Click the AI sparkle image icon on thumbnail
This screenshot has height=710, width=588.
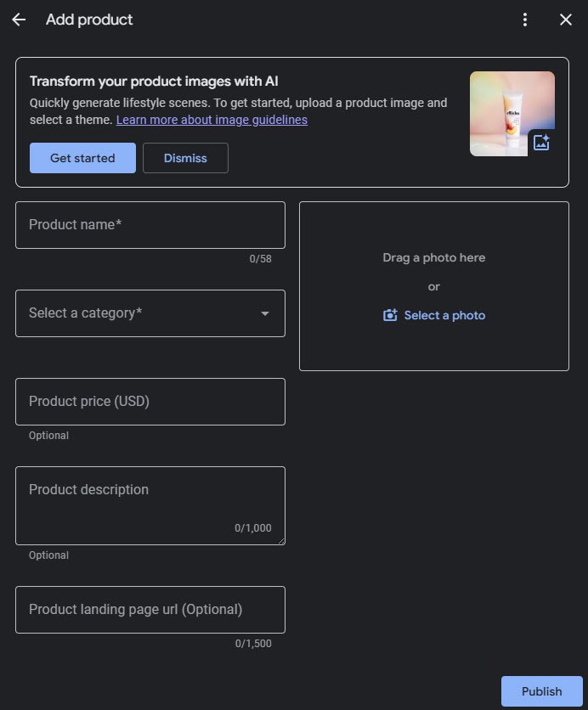(x=541, y=143)
